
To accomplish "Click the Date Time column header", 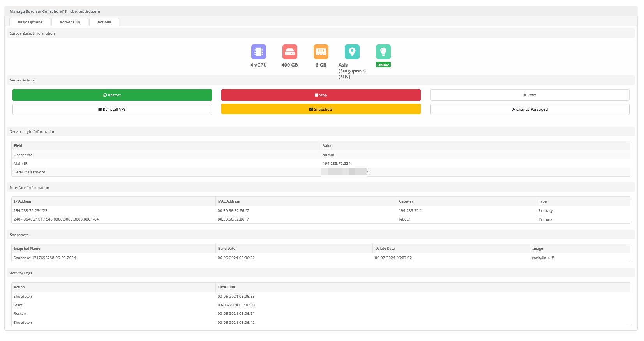I will (x=226, y=287).
